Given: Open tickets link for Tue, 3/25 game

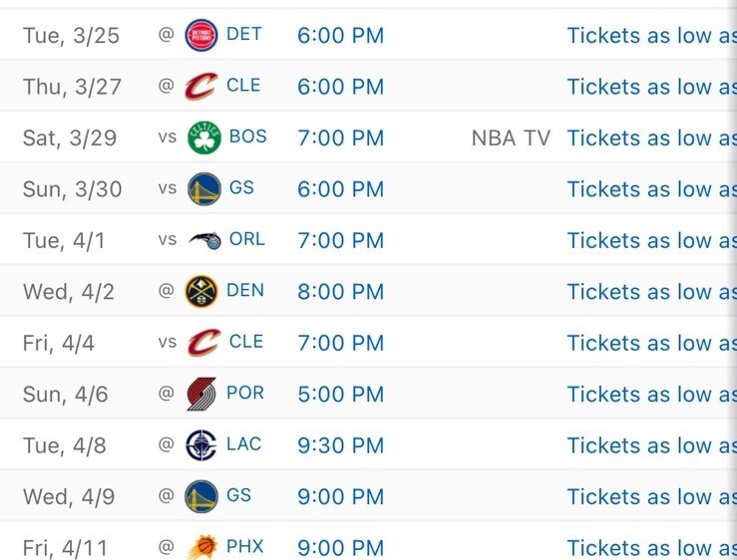Looking at the screenshot, I should click(x=651, y=36).
